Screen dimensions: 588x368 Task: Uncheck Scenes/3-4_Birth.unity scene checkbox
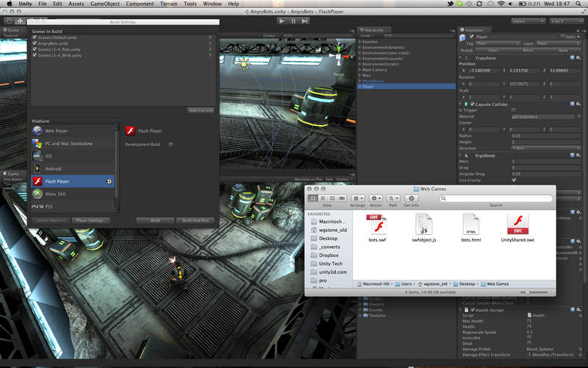click(x=35, y=55)
